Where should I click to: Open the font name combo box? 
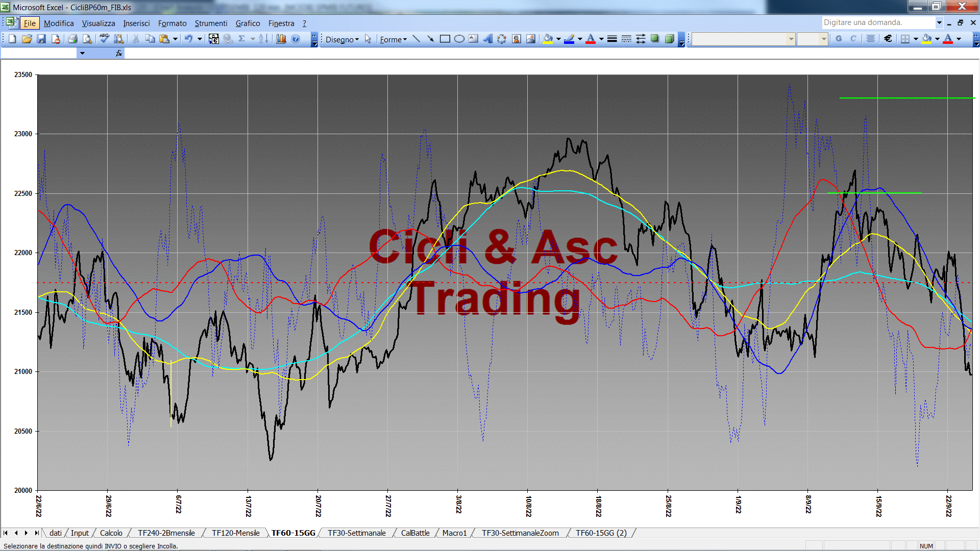coord(744,39)
